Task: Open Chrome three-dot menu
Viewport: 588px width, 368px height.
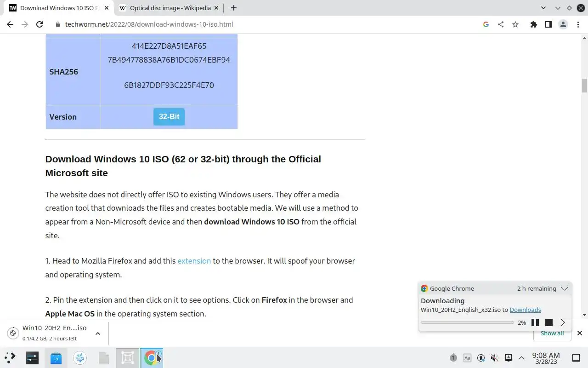Action: (577, 24)
